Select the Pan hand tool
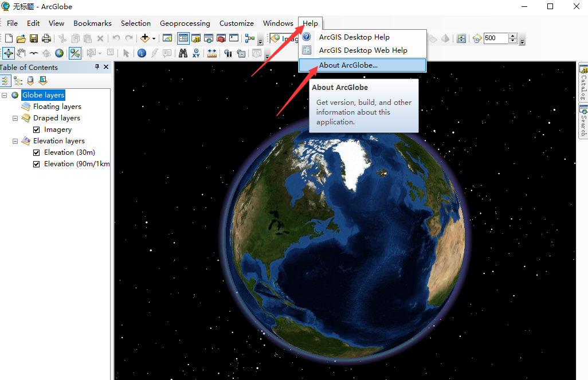 pyautogui.click(x=21, y=53)
